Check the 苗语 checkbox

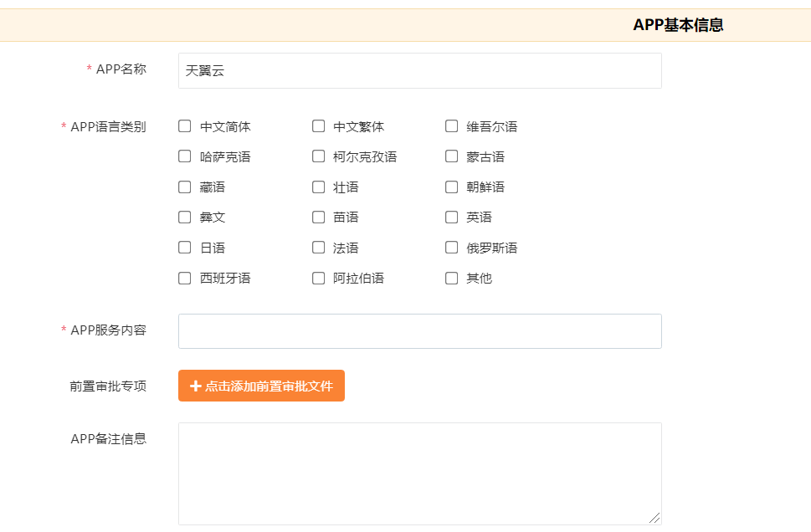click(319, 217)
